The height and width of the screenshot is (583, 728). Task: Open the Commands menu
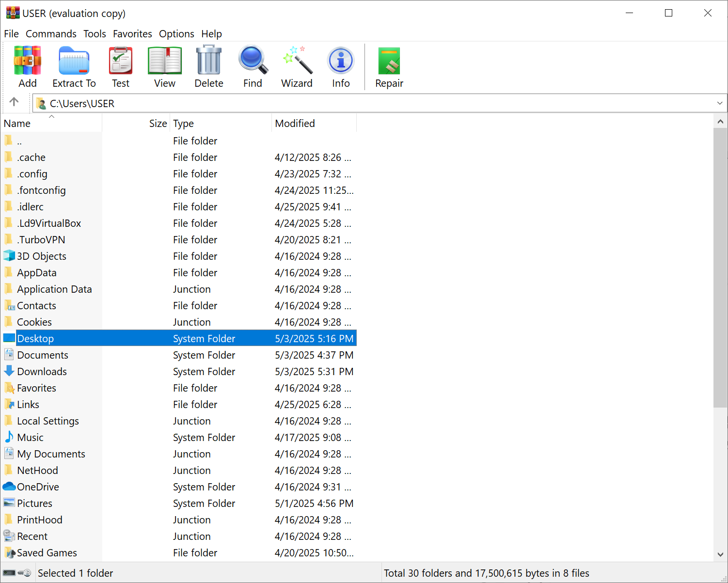coord(51,34)
